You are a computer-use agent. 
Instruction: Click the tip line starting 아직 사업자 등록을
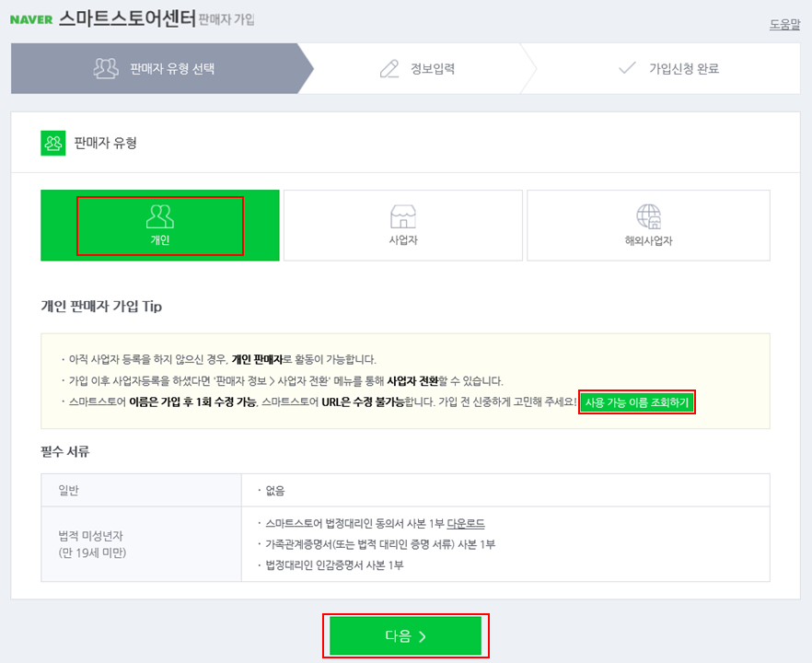click(223, 359)
